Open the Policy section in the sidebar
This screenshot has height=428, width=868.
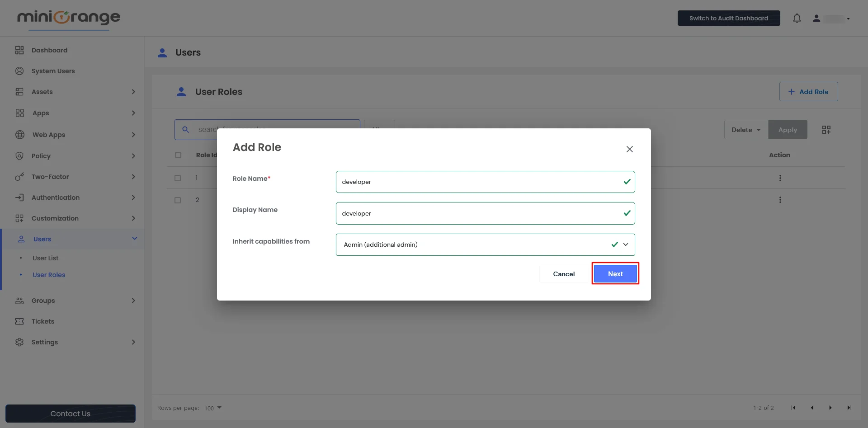click(41, 156)
